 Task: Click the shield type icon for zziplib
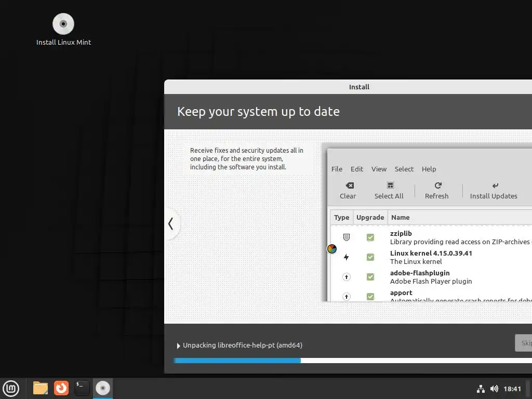[346, 237]
